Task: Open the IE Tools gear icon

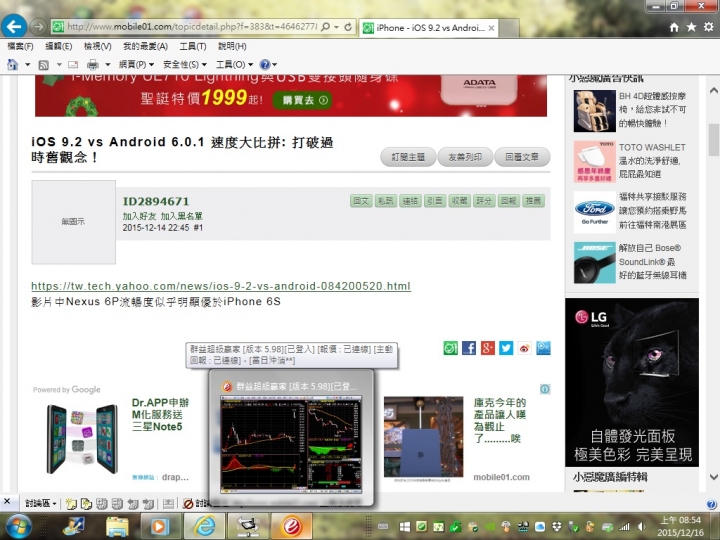Action: (709, 27)
